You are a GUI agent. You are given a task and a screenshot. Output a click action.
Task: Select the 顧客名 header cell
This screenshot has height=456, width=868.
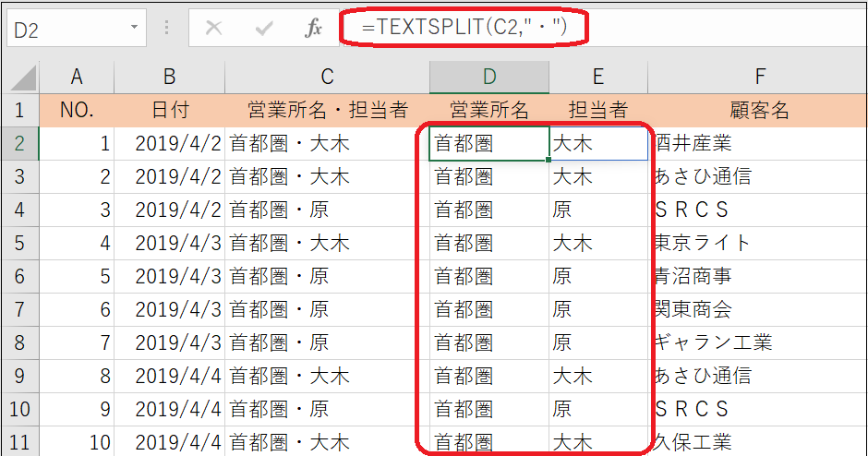point(757,111)
